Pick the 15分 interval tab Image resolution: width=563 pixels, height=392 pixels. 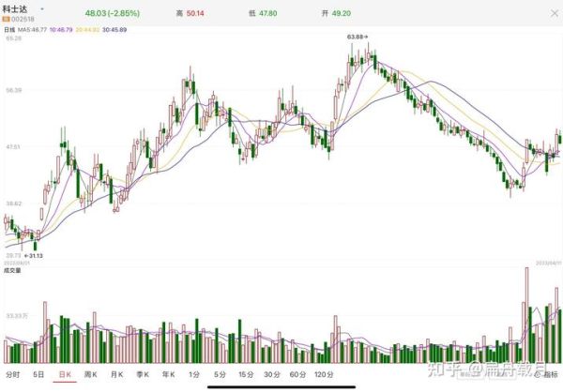(x=246, y=374)
